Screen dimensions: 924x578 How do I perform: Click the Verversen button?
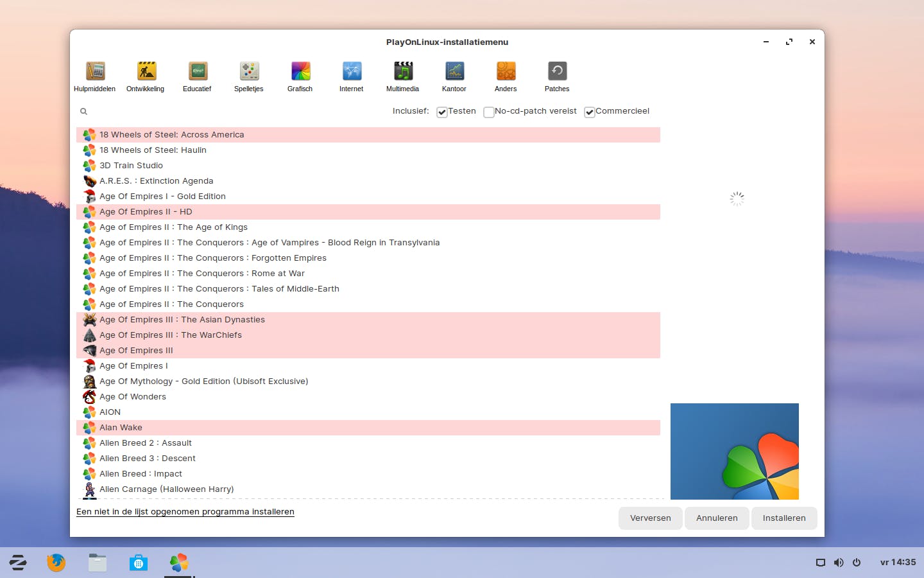(650, 518)
